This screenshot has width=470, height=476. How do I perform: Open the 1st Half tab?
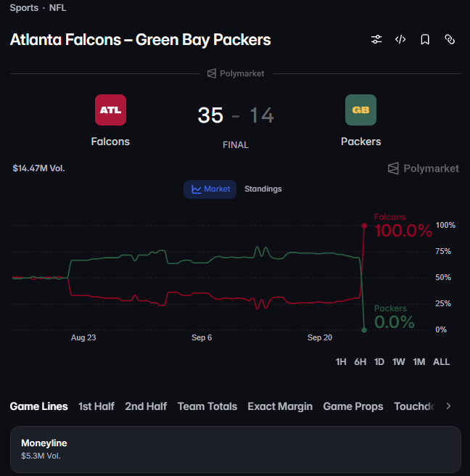[96, 406]
